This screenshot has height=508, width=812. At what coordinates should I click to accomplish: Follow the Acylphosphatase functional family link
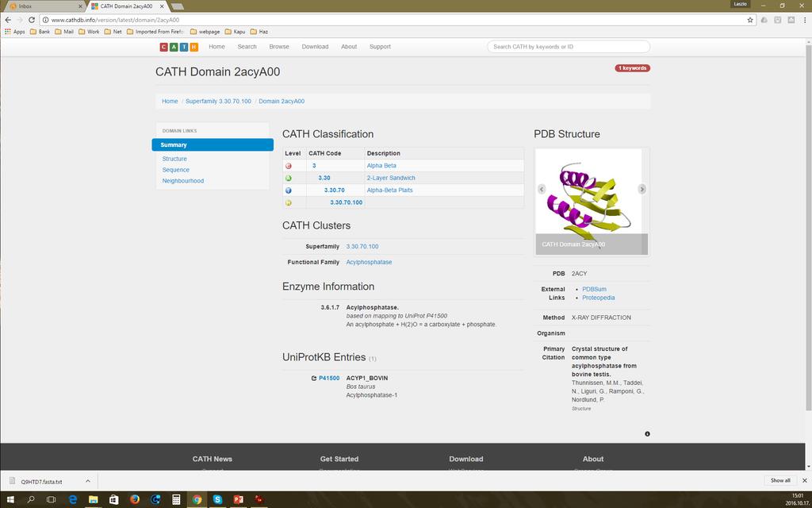pyautogui.click(x=369, y=262)
